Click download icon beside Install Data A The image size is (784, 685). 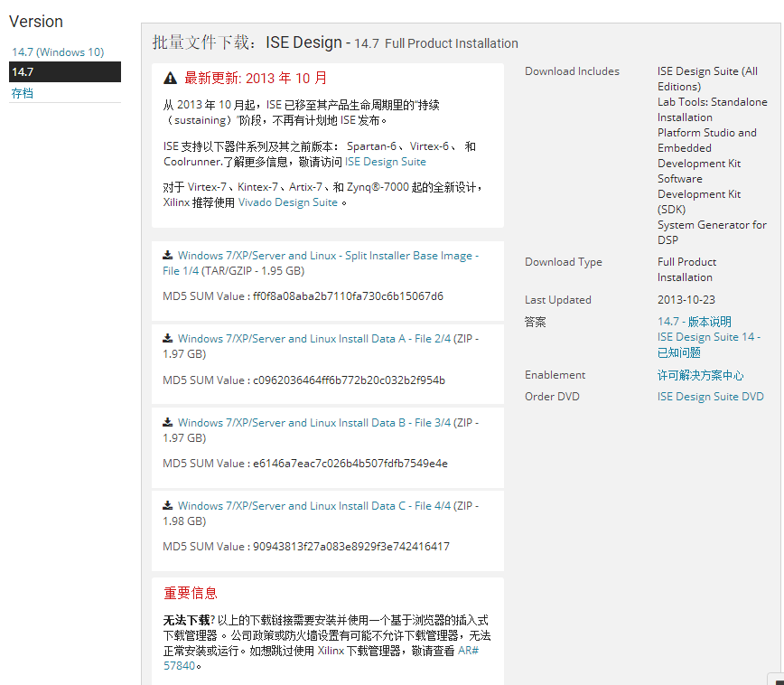click(x=167, y=338)
